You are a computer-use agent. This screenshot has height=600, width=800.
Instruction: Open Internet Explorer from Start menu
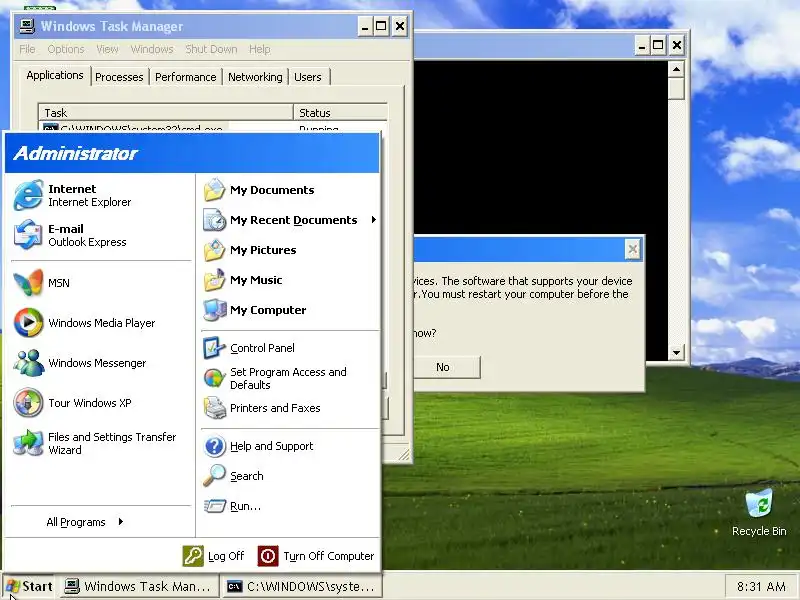click(101, 195)
